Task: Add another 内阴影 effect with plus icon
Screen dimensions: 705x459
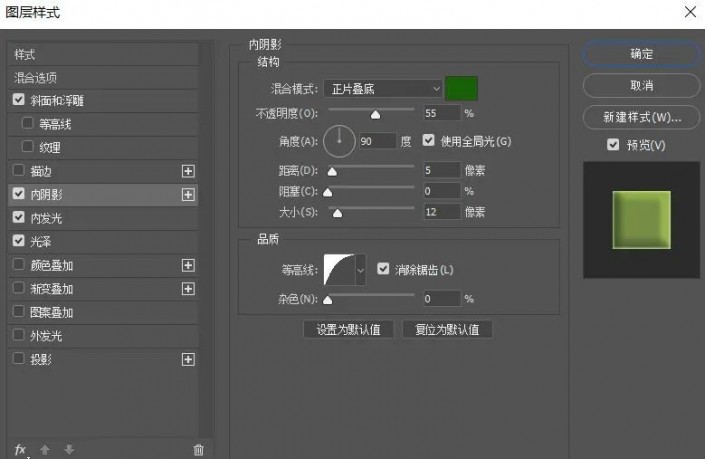Action: 188,195
